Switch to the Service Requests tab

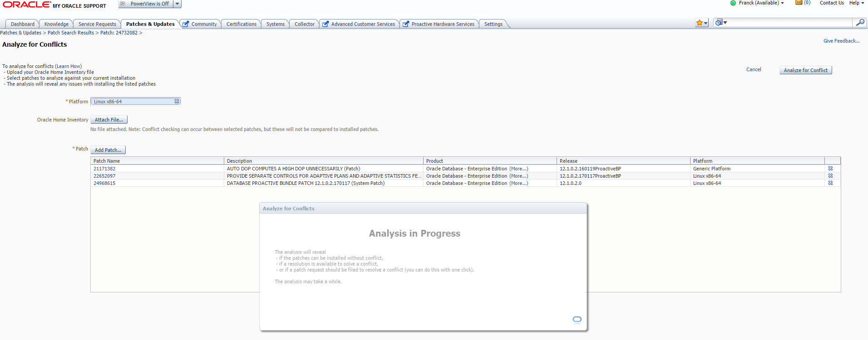click(x=97, y=24)
